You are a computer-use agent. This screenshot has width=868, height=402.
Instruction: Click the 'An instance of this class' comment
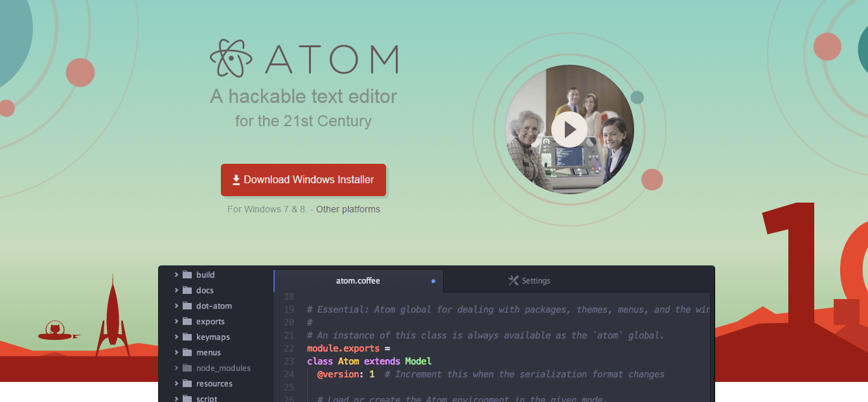click(x=486, y=335)
